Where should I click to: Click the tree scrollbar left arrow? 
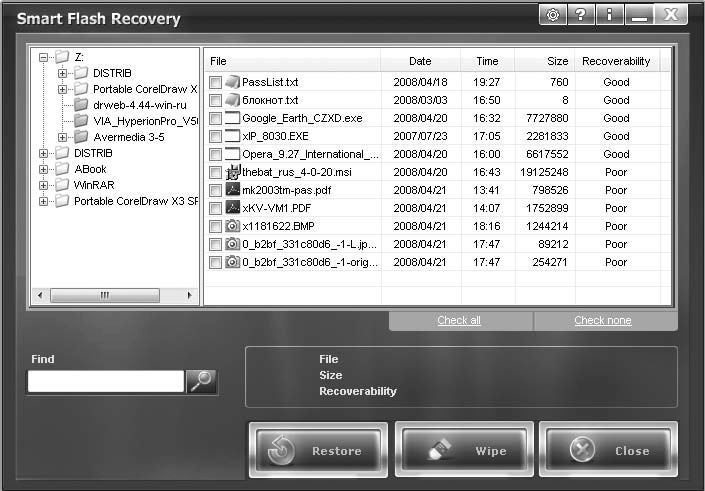point(40,295)
